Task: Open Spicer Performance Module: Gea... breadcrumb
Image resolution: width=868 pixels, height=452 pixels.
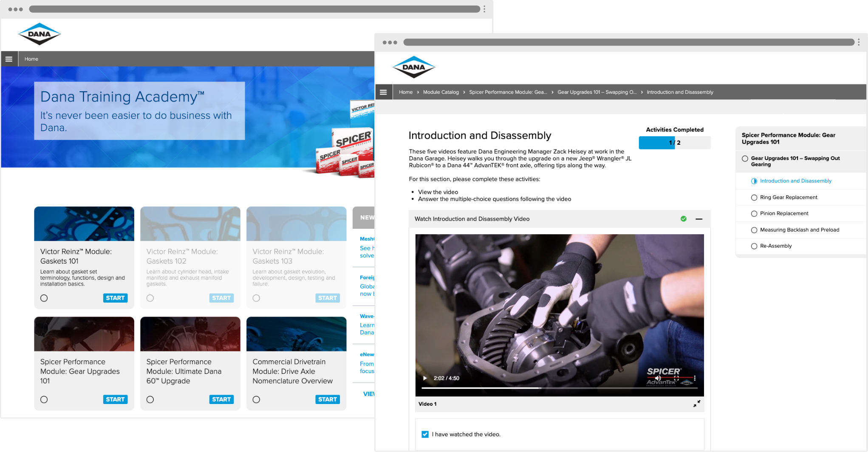Action: (x=508, y=92)
